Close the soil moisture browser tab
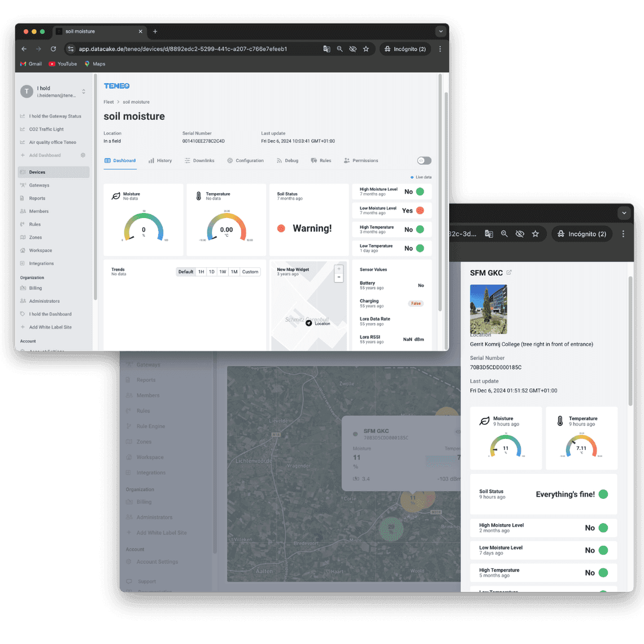This screenshot has width=644, height=644. [x=141, y=31]
